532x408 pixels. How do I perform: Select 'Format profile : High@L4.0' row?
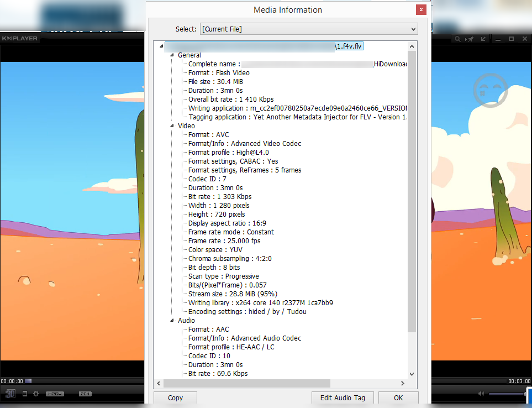tap(228, 152)
